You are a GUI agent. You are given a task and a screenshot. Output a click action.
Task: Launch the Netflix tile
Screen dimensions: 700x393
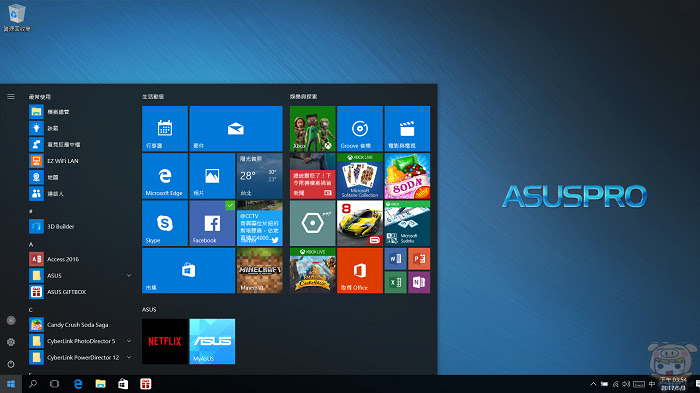pos(165,341)
